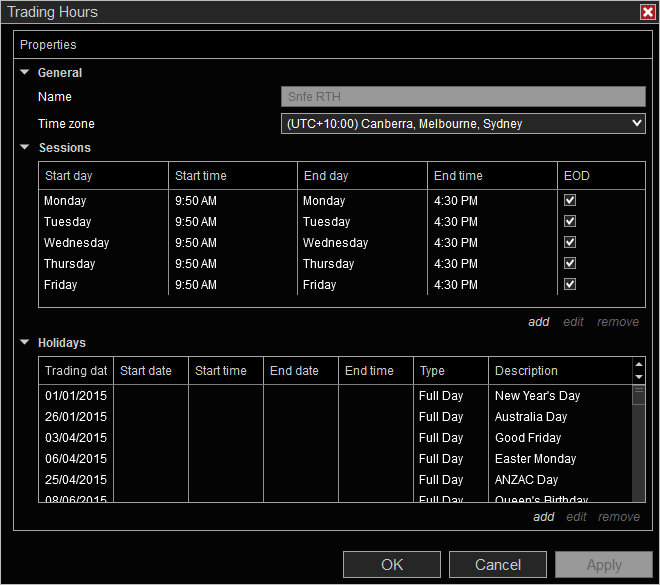Toggle EOD checkbox for Thursday session
Viewport: 660px width, 585px height.
tap(570, 263)
